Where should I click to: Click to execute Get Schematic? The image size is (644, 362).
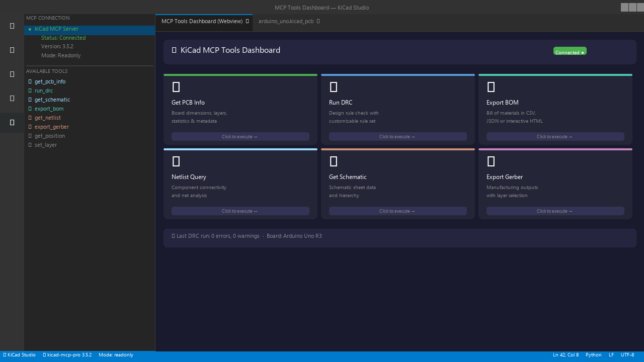pos(398,211)
